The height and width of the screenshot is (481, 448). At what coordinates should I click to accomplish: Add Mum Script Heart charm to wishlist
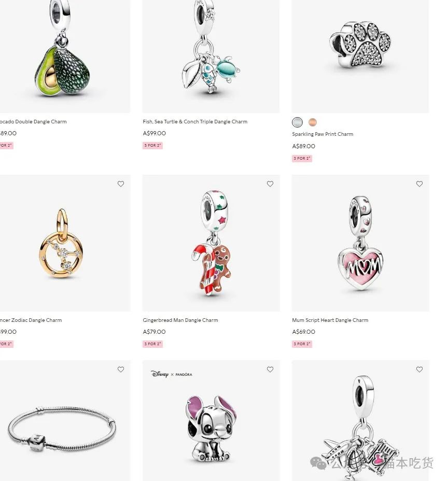coord(419,184)
